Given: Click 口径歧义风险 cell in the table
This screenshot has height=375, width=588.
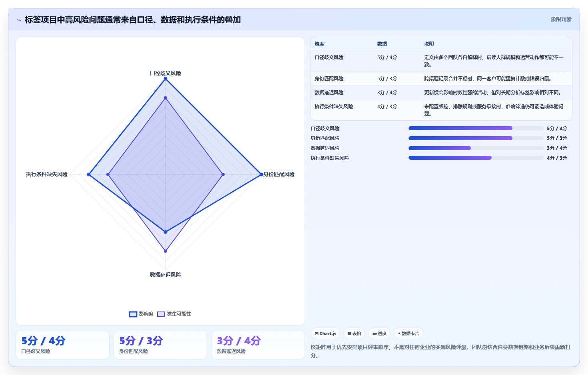Looking at the screenshot, I should pyautogui.click(x=329, y=58).
